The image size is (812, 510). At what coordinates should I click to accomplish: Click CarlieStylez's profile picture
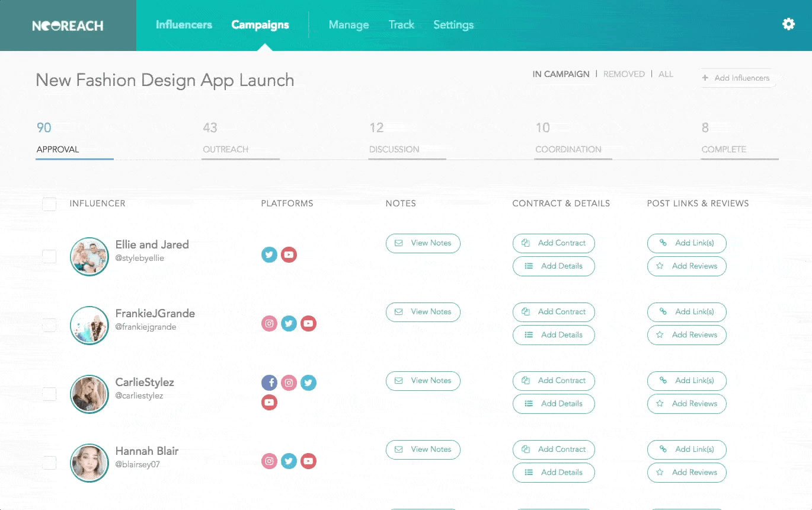[89, 394]
